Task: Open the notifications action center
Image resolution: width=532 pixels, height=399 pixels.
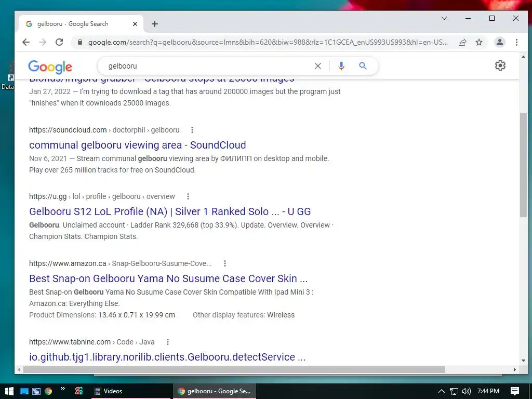Action: [x=515, y=391]
